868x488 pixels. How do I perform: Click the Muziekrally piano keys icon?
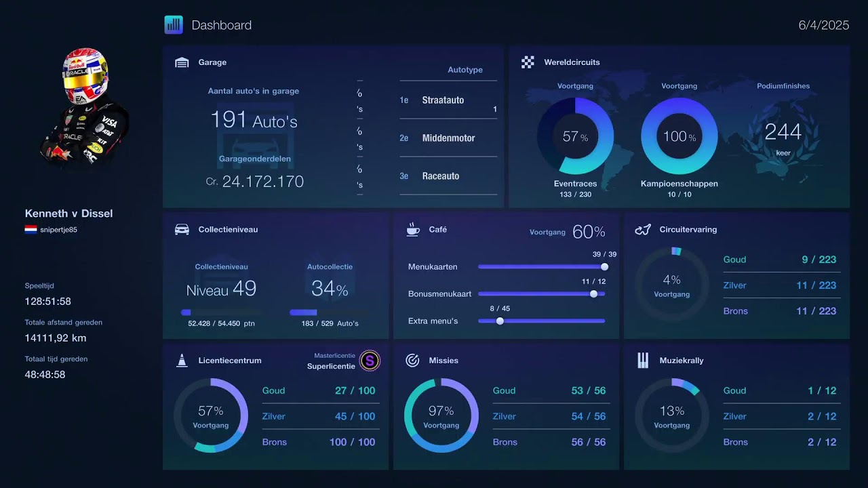[643, 361]
